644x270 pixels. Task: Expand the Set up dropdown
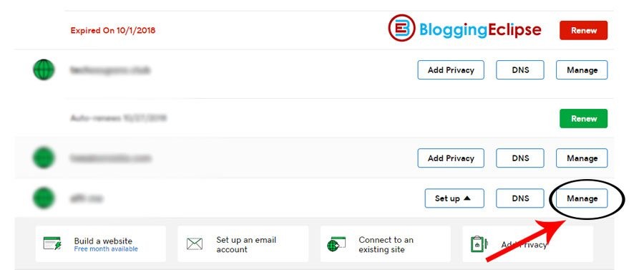[x=454, y=198]
